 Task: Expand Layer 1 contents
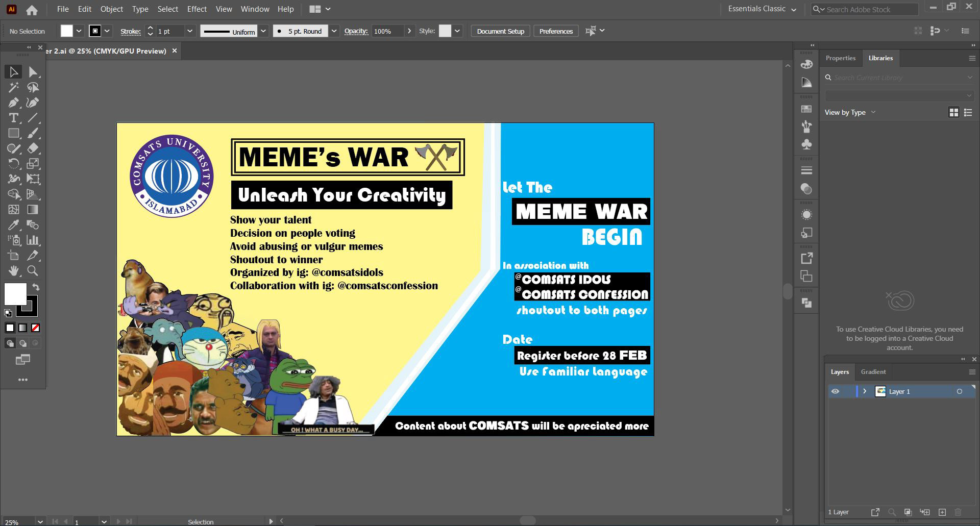tap(865, 391)
